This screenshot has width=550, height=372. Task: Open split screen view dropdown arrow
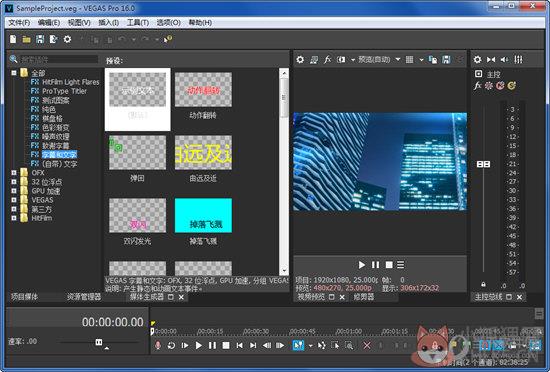point(353,60)
